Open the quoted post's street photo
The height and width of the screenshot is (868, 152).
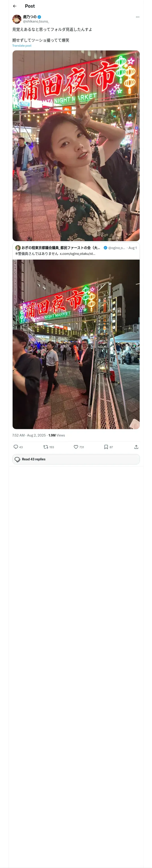coord(76,344)
